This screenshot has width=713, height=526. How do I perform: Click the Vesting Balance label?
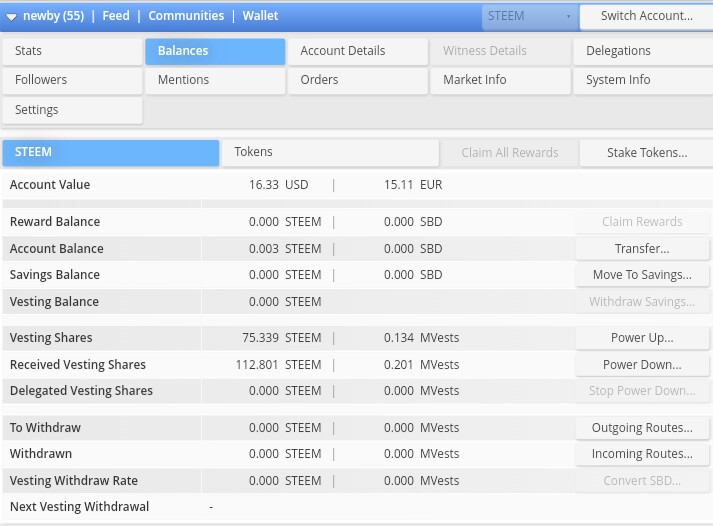[55, 302]
